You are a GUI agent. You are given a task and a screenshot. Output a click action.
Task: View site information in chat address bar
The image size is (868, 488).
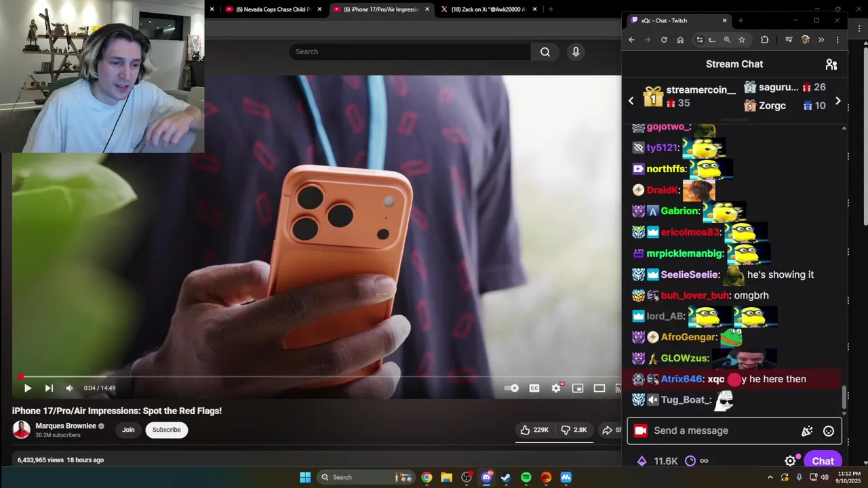(700, 40)
